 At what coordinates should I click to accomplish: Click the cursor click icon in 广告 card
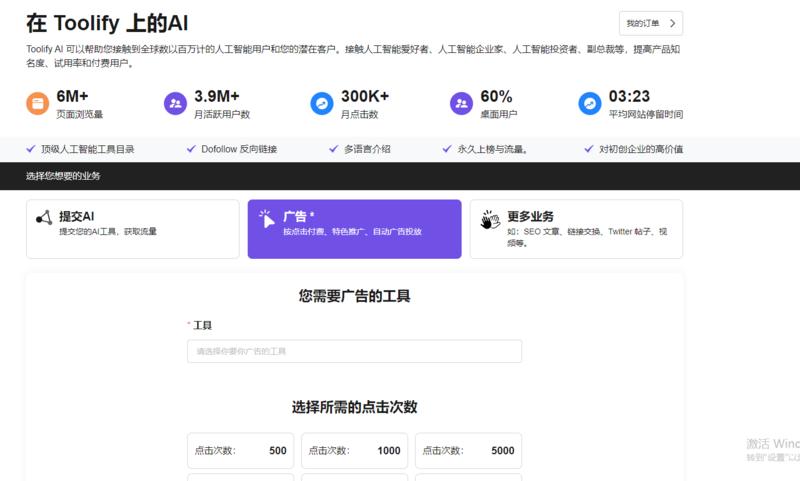tap(266, 219)
